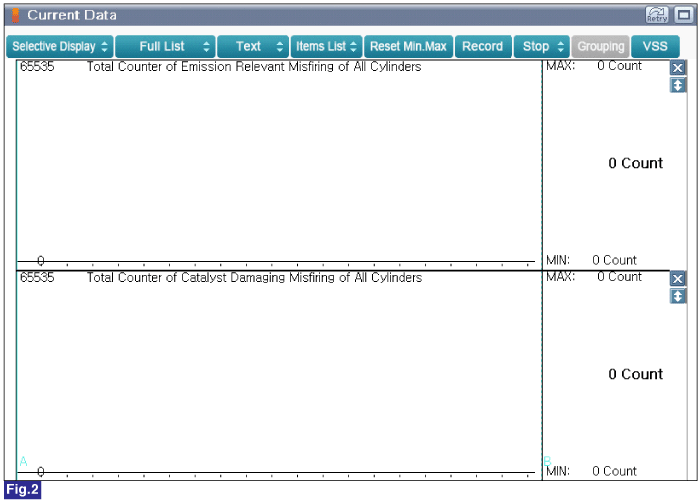Open the Stop dropdown button

click(x=542, y=46)
